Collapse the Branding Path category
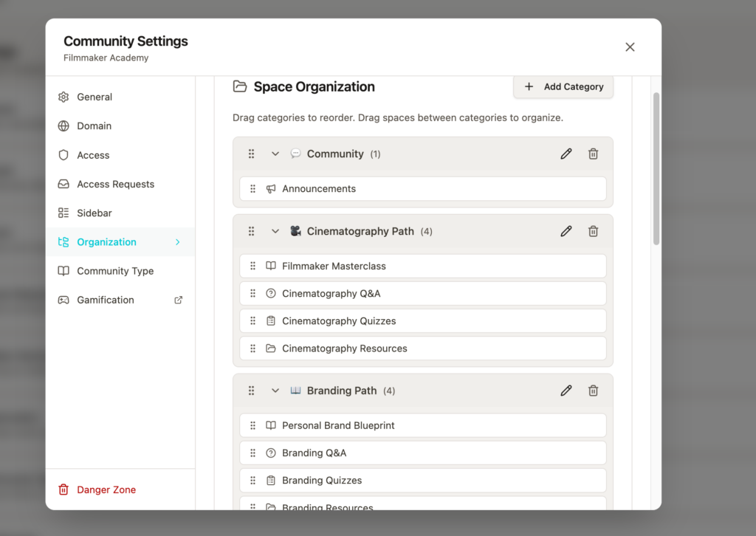The image size is (756, 536). tap(275, 391)
